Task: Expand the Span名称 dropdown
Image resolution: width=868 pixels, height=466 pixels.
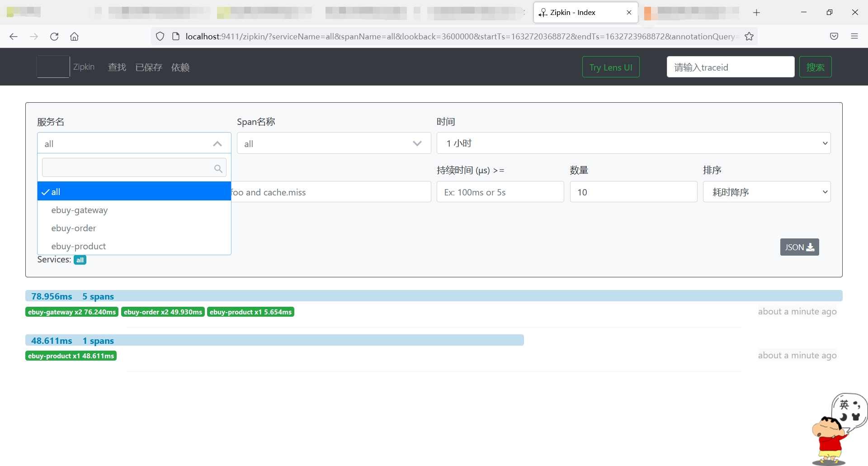Action: coord(334,143)
